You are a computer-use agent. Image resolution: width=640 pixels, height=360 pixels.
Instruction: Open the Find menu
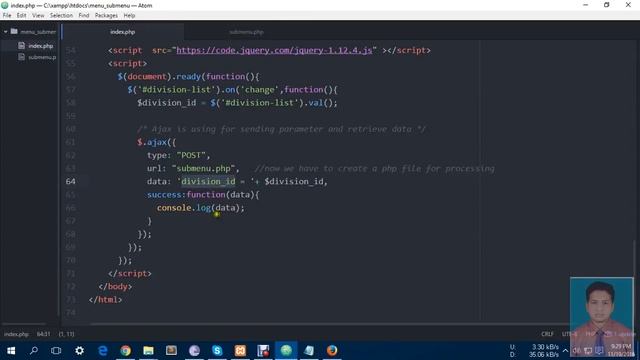click(x=84, y=16)
